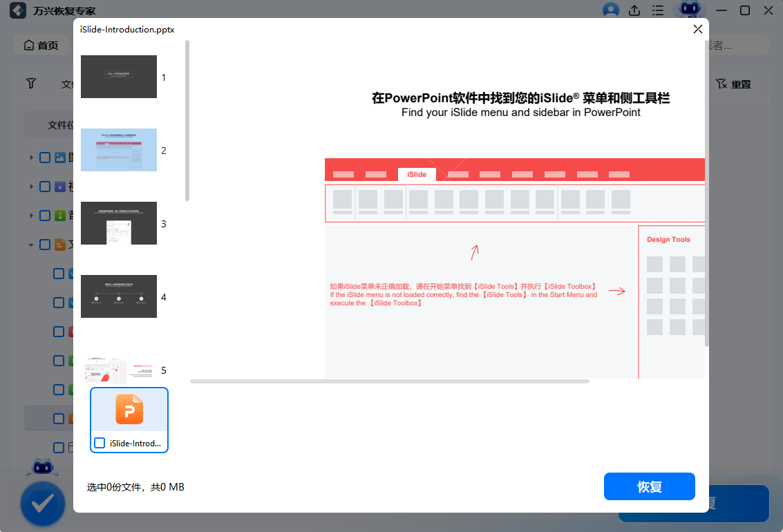Check the 文档 category checkbox in sidebar
783x532 pixels.
[44, 244]
